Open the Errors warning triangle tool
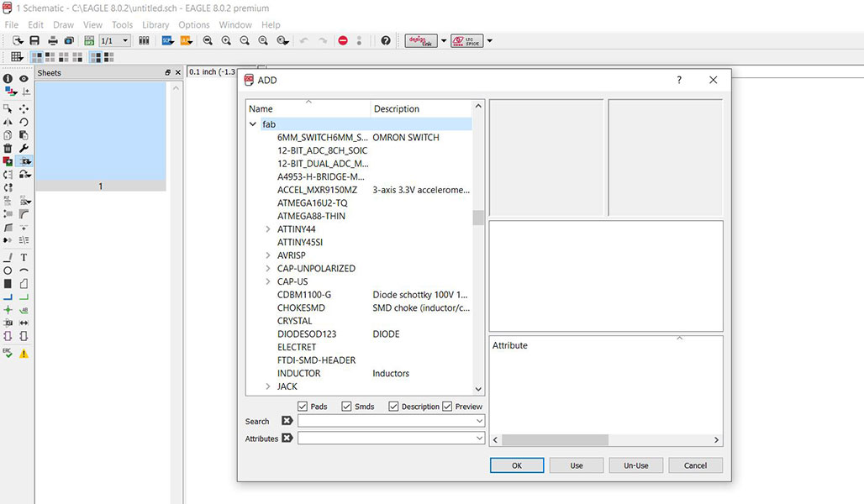Image resolution: width=864 pixels, height=504 pixels. [x=24, y=354]
